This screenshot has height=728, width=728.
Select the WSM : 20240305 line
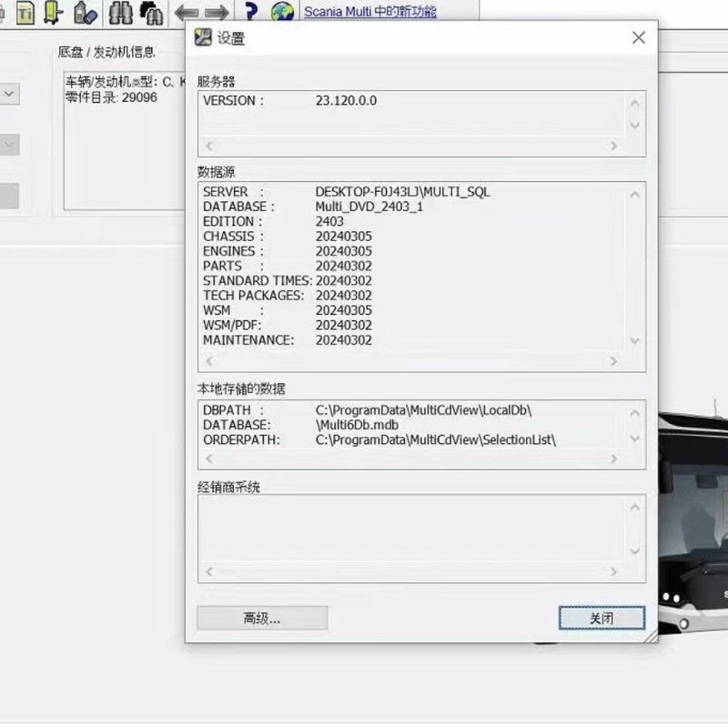(x=288, y=310)
